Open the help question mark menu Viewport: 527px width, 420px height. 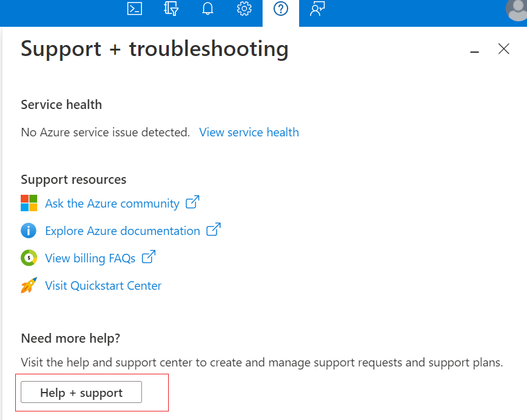[280, 9]
